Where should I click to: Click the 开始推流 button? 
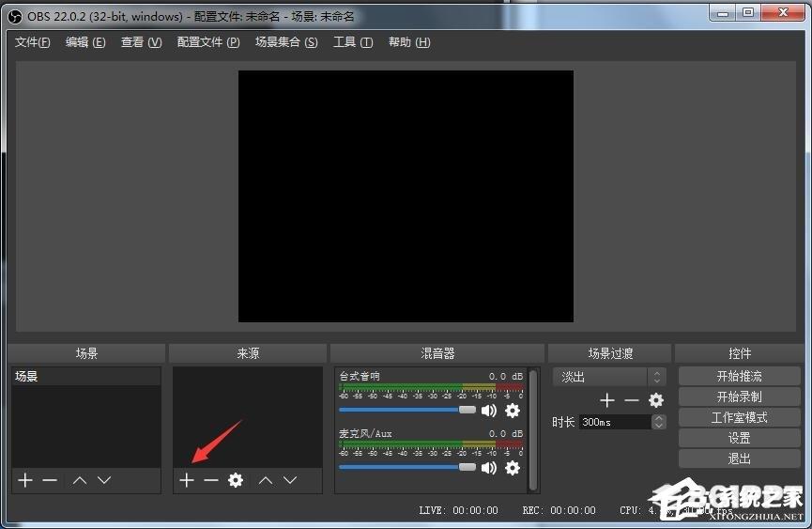(739, 376)
